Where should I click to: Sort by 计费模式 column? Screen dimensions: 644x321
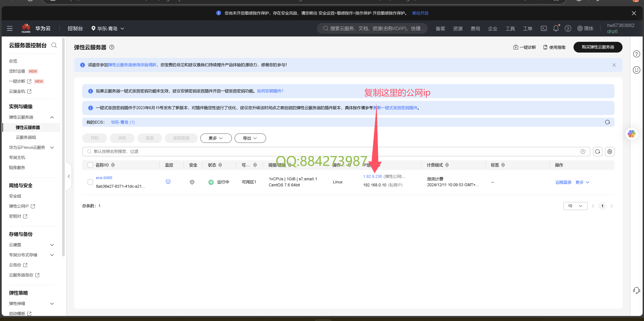coord(447,165)
